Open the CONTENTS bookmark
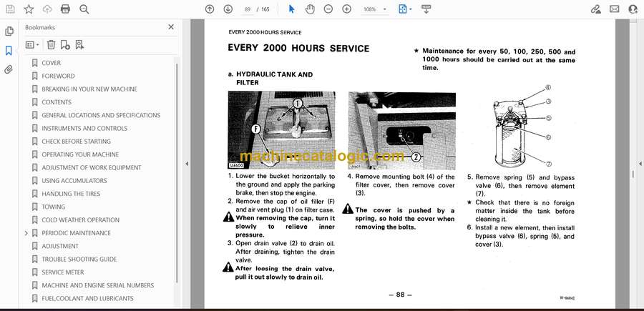644x311 pixels. pos(57,102)
